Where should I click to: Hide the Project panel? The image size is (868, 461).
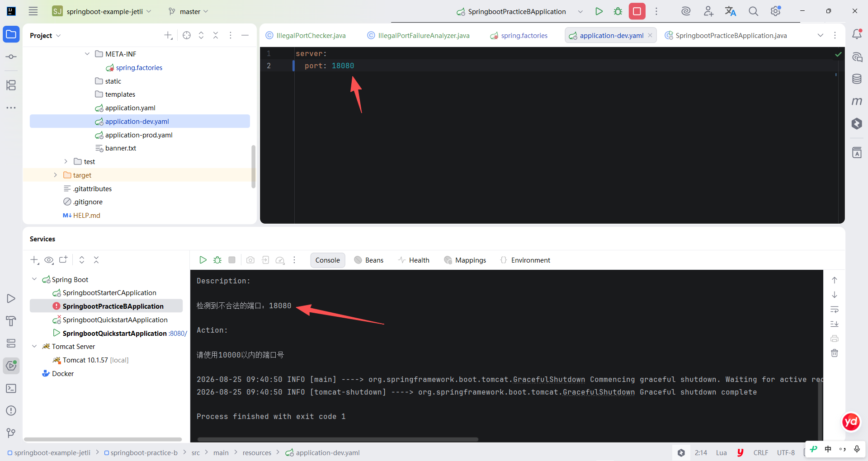(x=245, y=35)
